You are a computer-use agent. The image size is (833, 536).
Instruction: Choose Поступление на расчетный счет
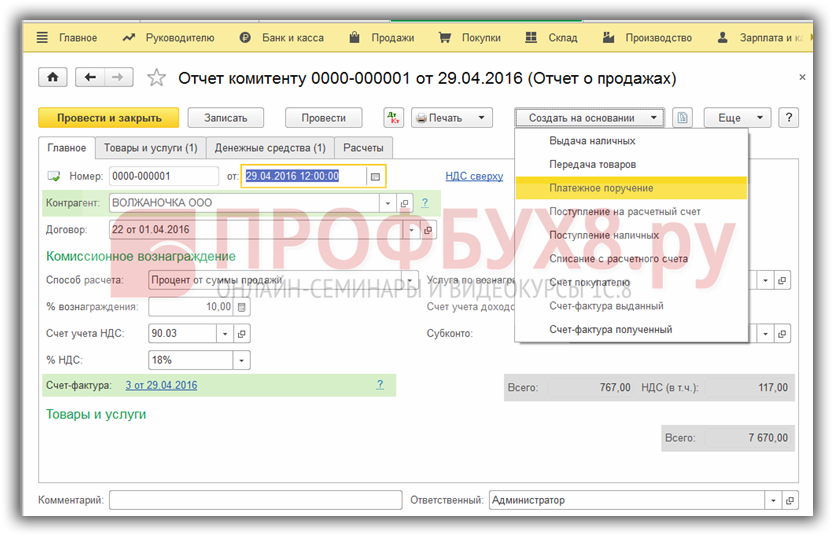(631, 212)
